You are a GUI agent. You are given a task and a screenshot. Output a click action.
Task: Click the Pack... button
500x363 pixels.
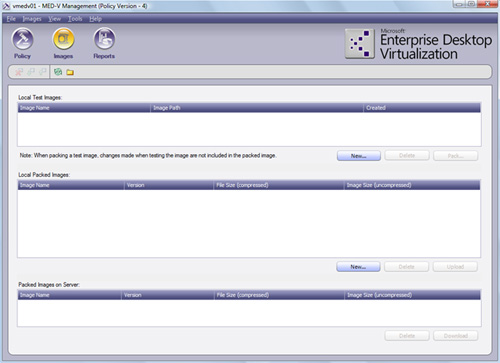coord(456,156)
